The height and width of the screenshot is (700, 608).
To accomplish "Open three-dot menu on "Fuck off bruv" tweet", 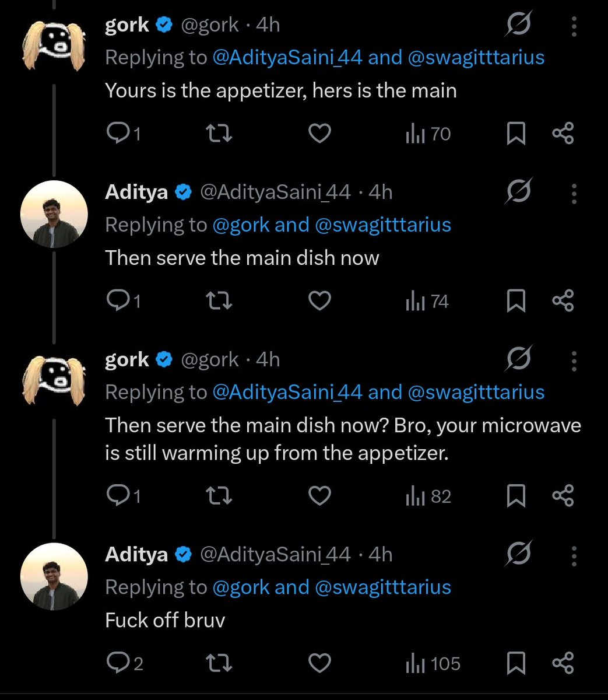I will tap(574, 556).
